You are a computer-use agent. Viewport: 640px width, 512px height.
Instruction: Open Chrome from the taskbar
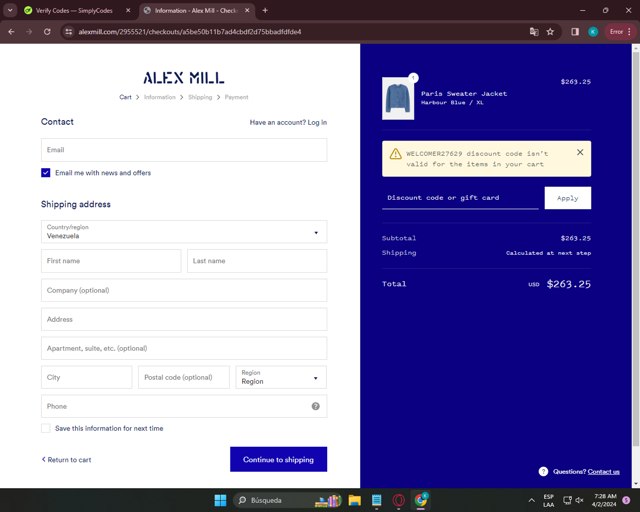420,500
